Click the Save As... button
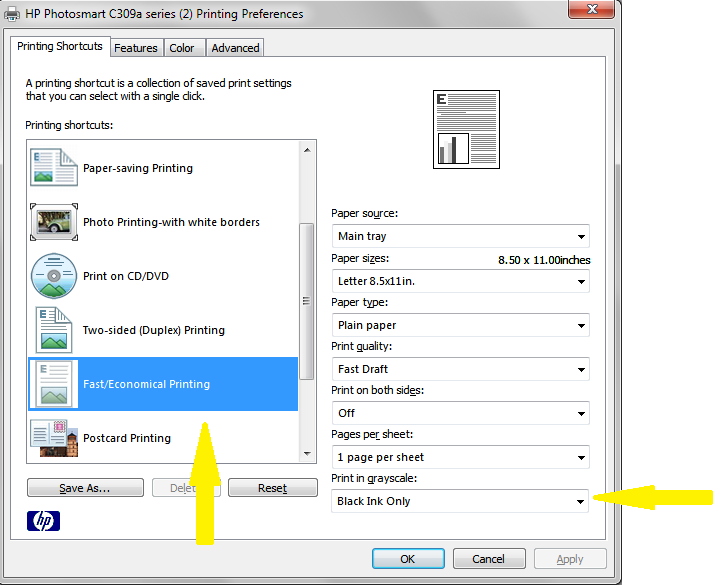This screenshot has width=715, height=587. coord(85,488)
